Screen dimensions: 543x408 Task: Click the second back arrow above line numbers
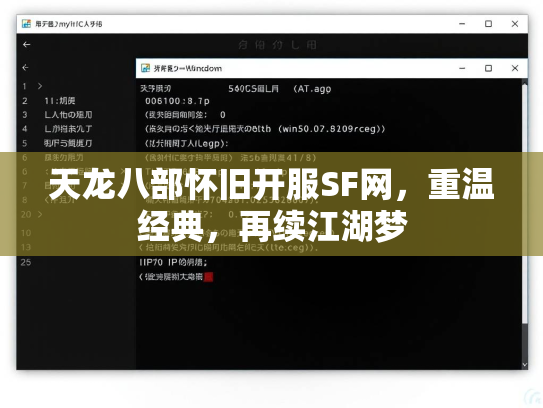click(25, 67)
